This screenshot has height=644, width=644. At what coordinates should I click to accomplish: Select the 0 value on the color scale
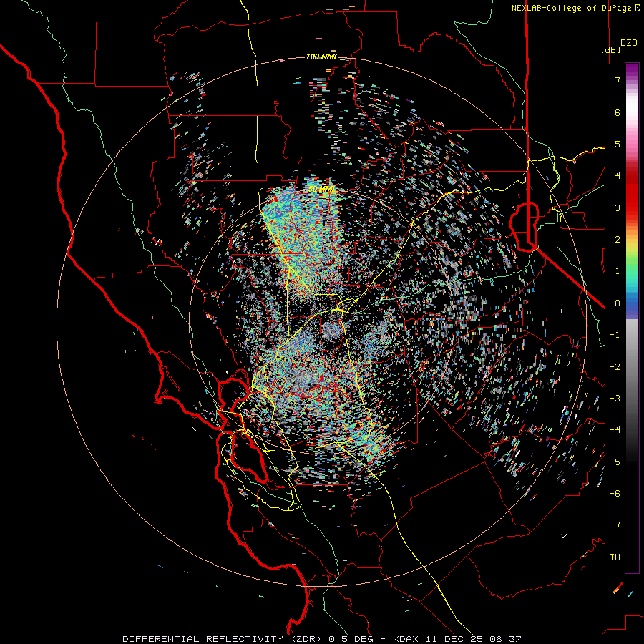pos(618,303)
